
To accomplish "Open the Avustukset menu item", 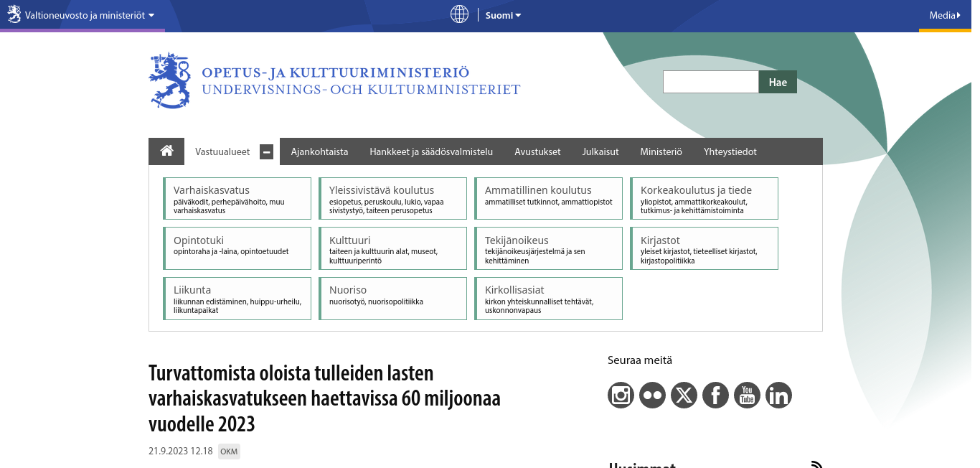I will click(537, 151).
